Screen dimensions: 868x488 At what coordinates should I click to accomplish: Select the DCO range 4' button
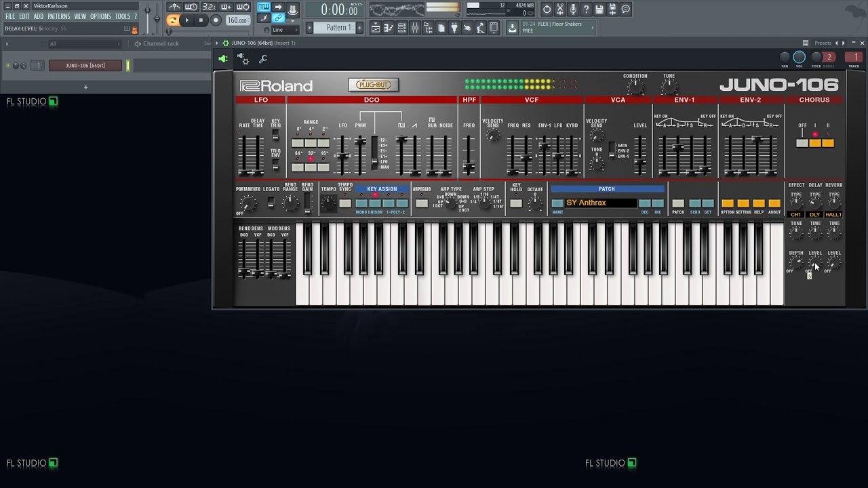(311, 143)
